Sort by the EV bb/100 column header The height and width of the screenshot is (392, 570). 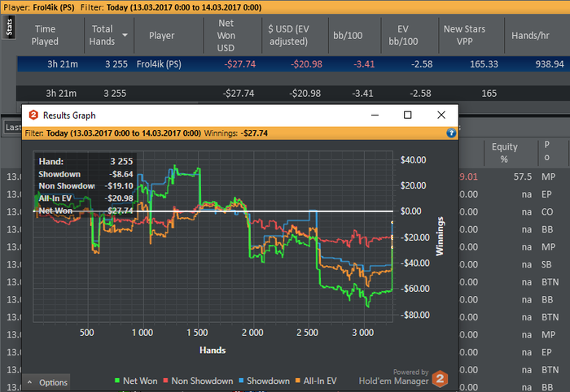point(403,35)
